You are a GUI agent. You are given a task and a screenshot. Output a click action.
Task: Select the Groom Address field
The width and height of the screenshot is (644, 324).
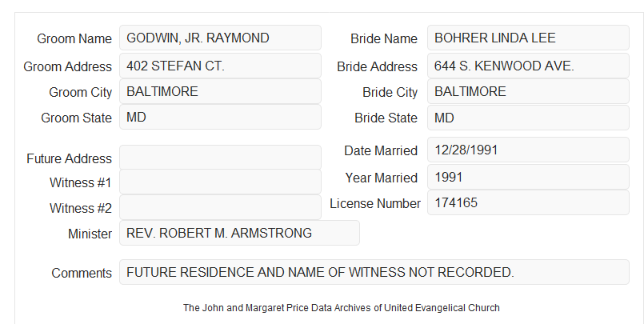click(220, 66)
